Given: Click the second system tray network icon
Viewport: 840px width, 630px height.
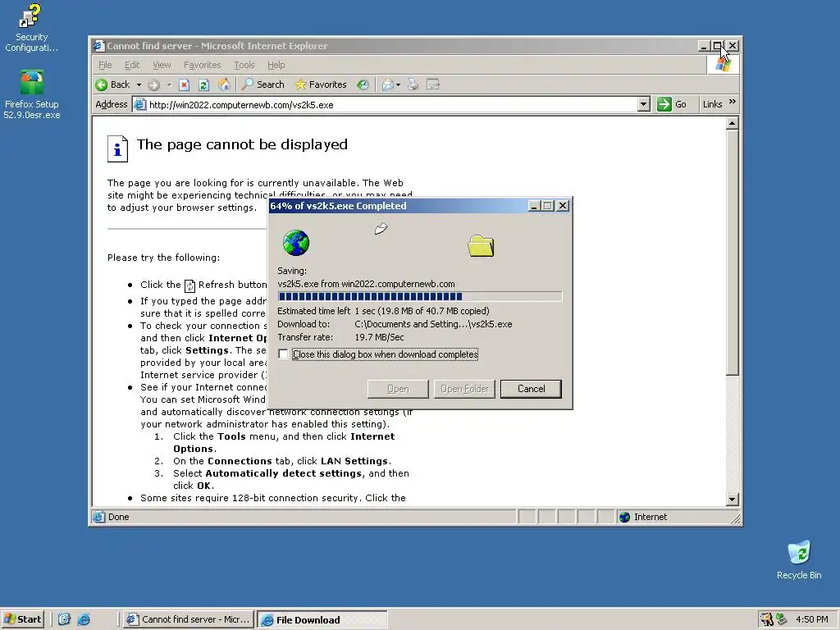Looking at the screenshot, I should coord(782,619).
